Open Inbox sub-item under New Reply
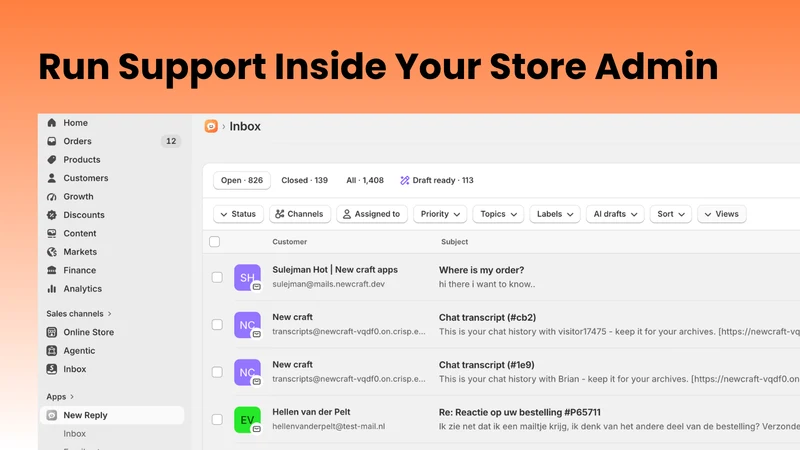Screen dimensions: 800x450 (x=74, y=433)
